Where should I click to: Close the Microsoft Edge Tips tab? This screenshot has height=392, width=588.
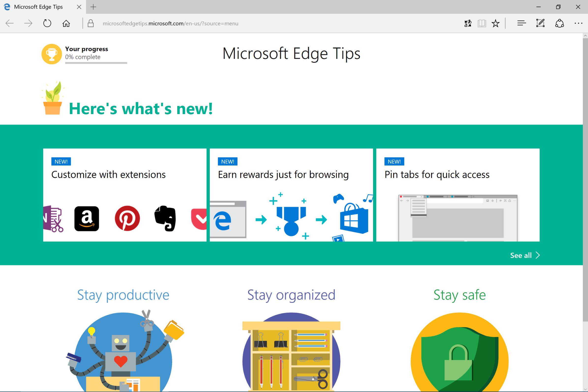click(x=79, y=7)
